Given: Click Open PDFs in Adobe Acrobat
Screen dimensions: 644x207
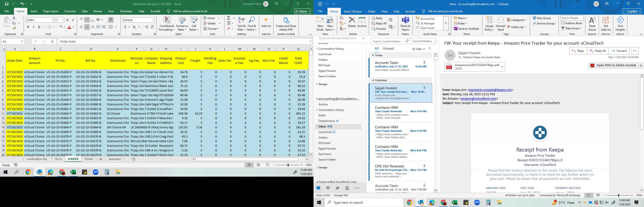Looking at the screenshot, I should [x=613, y=65].
